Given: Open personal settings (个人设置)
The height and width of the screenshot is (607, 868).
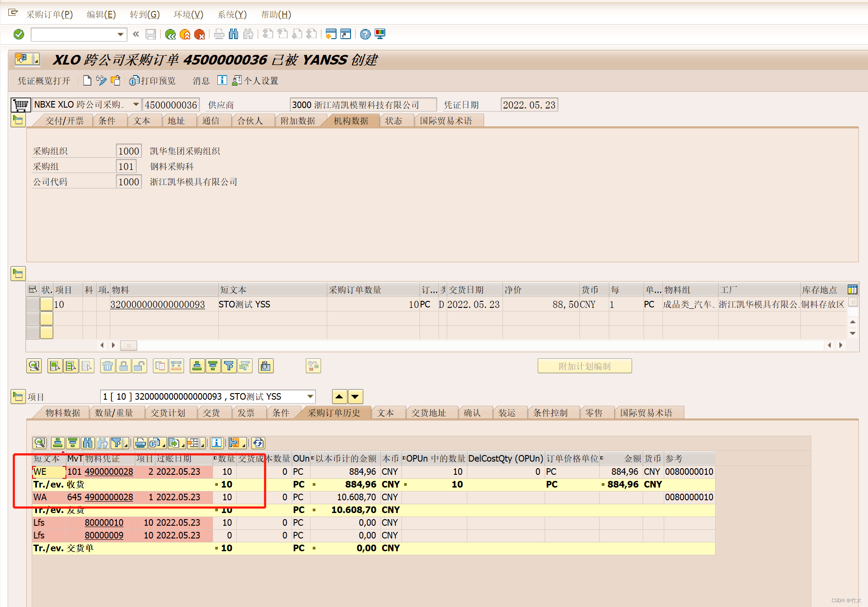Looking at the screenshot, I should [x=260, y=81].
